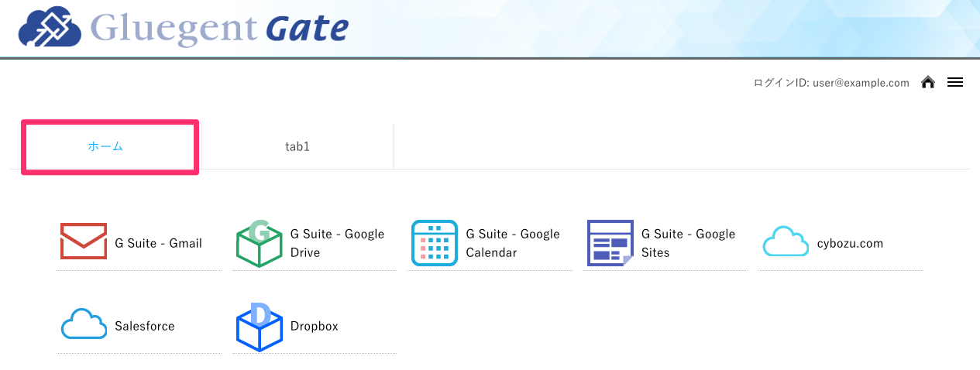
Task: Open the G Suite - Google Calendar link
Action: tap(513, 243)
